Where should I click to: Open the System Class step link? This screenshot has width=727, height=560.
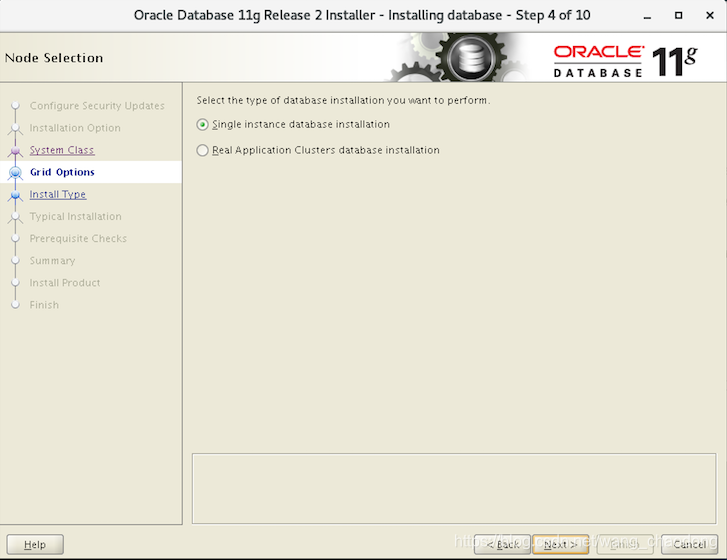pyautogui.click(x=62, y=150)
